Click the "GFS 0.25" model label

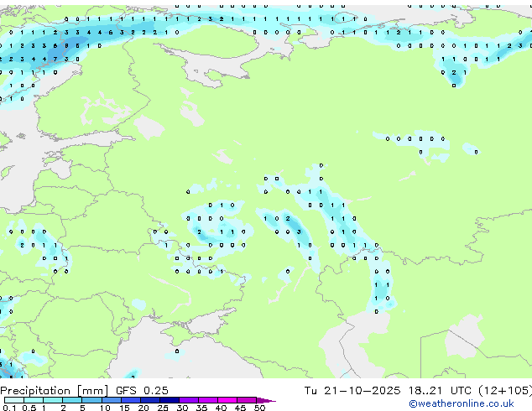[142, 391]
